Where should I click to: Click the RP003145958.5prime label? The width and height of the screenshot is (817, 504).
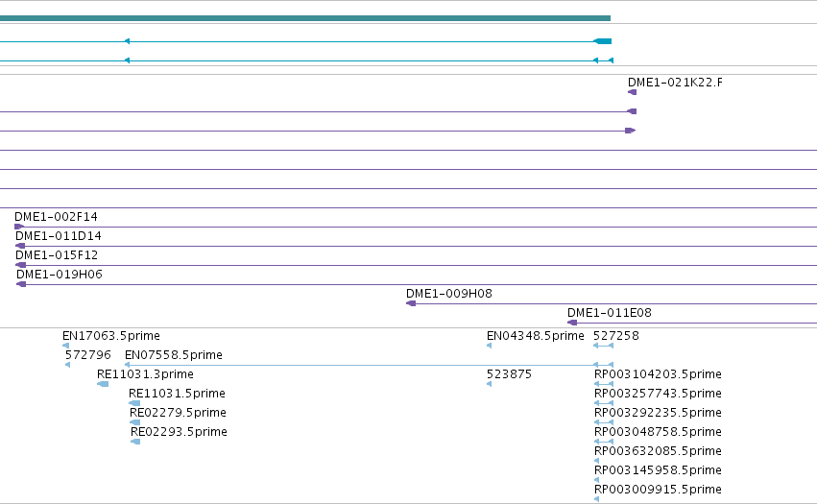[x=658, y=470]
